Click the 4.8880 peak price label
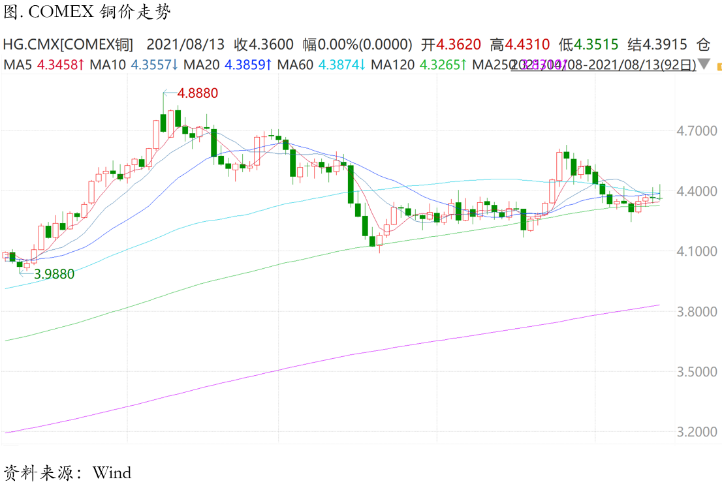The image size is (722, 488). click(x=198, y=93)
